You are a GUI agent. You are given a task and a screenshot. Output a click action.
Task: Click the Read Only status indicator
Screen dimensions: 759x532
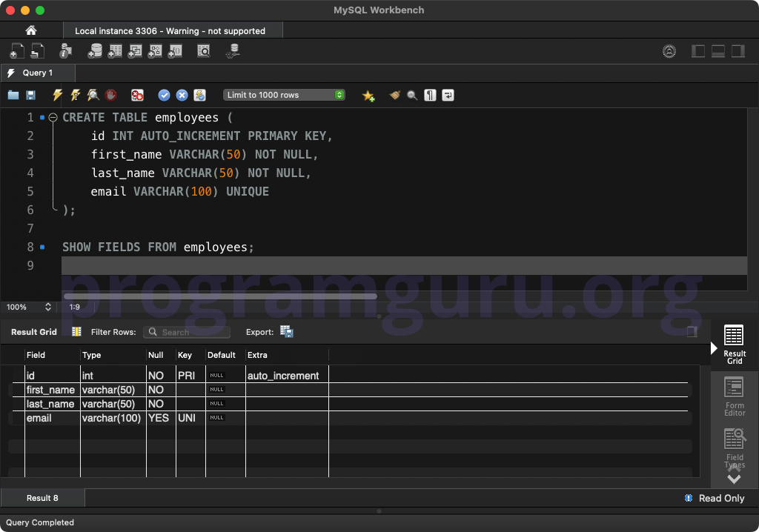(715, 498)
